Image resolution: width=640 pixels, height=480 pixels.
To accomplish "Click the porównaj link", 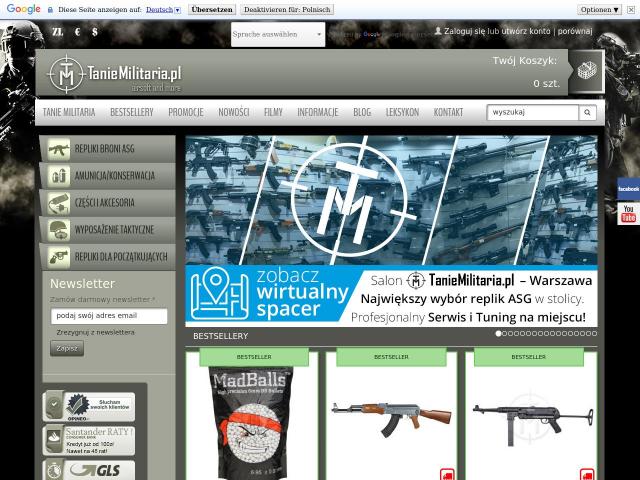I will click(x=575, y=31).
